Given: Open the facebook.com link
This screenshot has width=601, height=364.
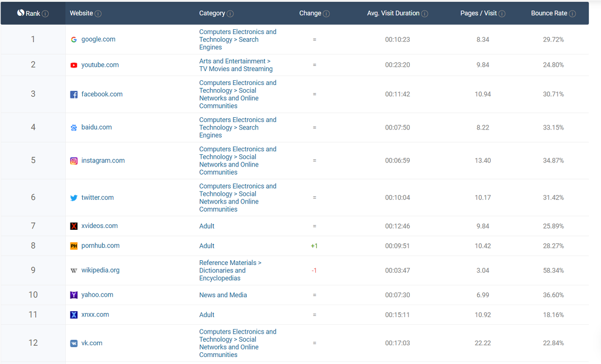Looking at the screenshot, I should coord(102,94).
